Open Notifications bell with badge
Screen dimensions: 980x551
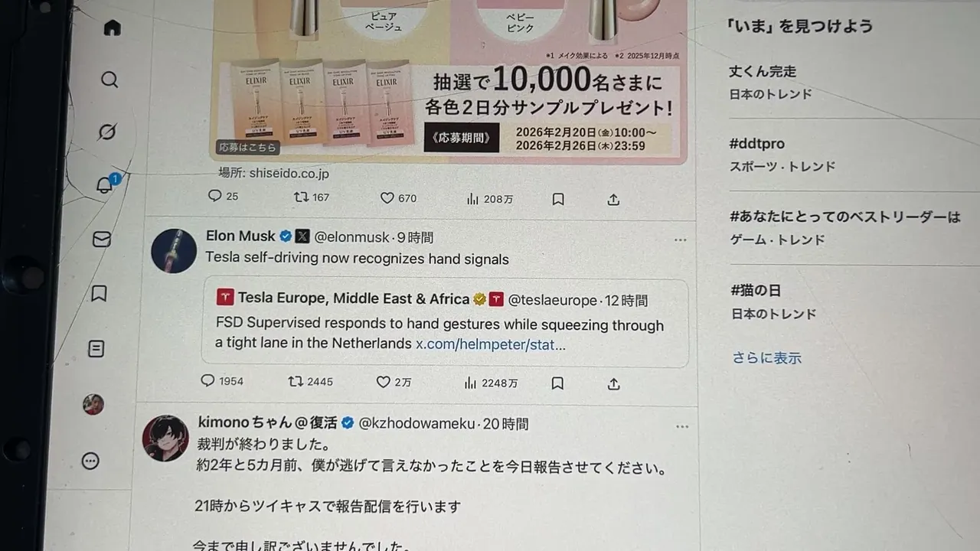click(106, 184)
